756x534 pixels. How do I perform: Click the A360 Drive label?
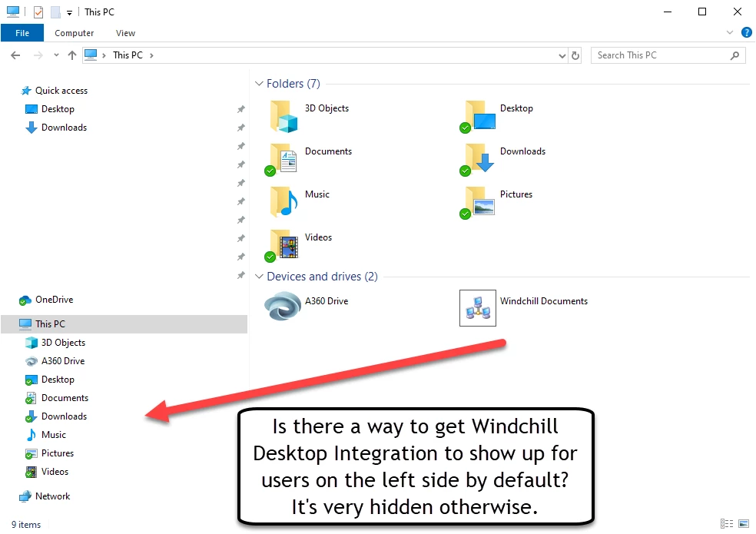click(327, 301)
